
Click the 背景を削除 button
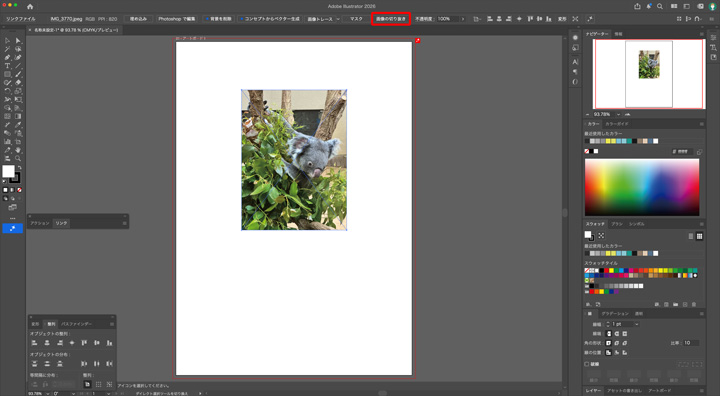coord(219,19)
